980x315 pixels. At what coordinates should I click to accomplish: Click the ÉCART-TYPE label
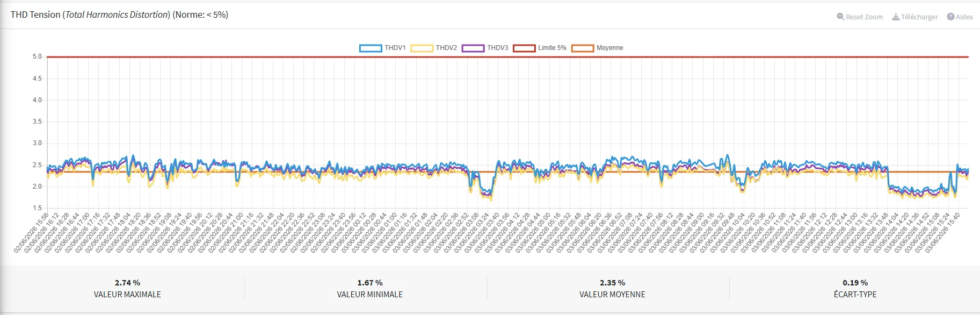pyautogui.click(x=855, y=295)
